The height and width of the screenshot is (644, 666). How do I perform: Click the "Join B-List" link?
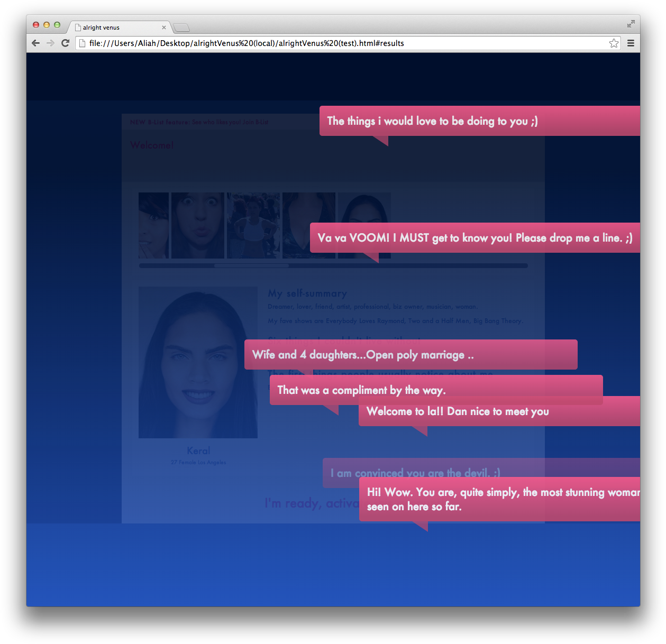[x=255, y=122]
